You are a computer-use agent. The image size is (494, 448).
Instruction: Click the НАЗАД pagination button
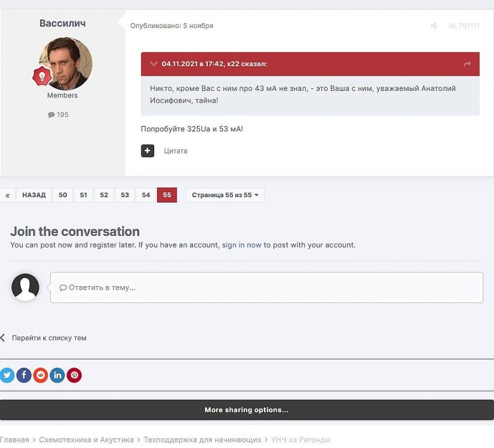pos(34,195)
